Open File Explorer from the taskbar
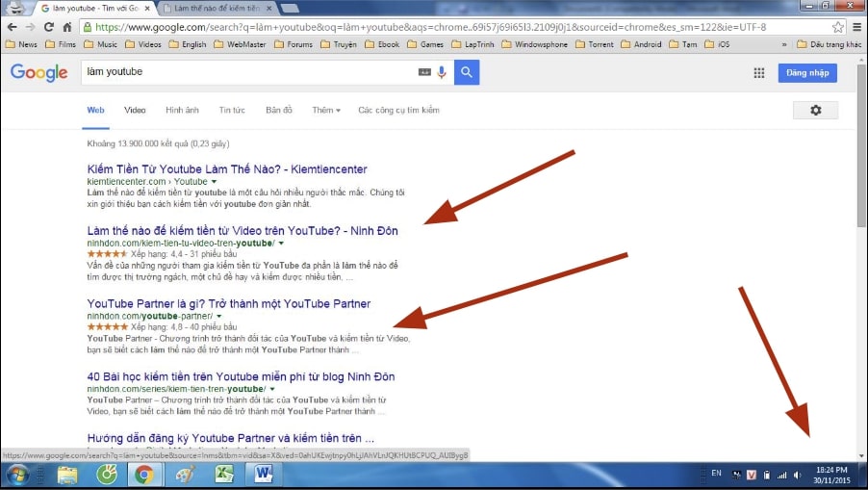The width and height of the screenshot is (868, 490). [x=67, y=475]
